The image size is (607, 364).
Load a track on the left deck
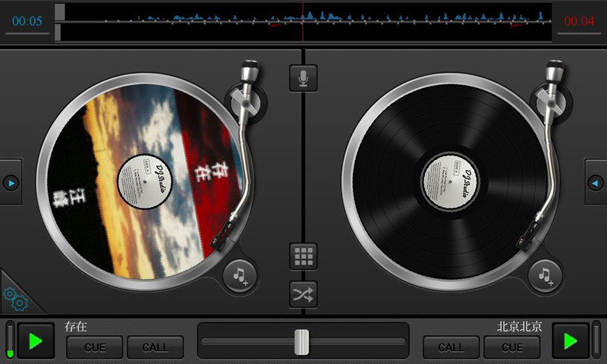(x=240, y=276)
